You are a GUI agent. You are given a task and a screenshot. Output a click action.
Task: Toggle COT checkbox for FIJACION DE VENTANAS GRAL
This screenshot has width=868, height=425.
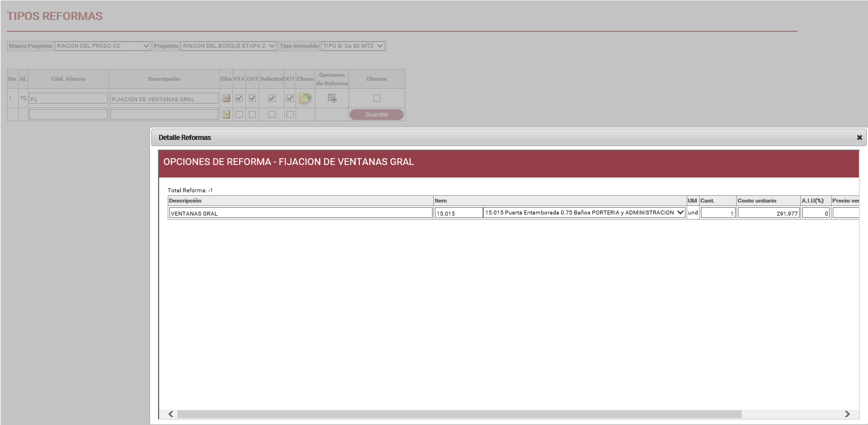(x=252, y=98)
